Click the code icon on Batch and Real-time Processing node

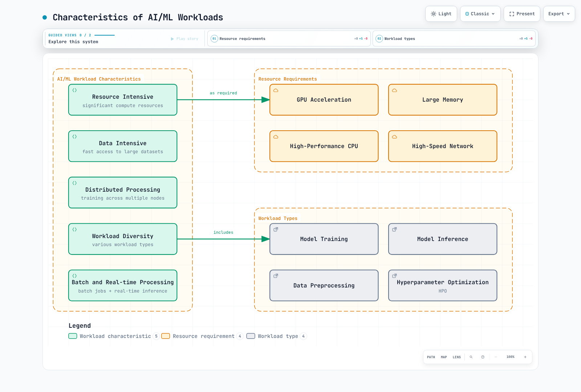pyautogui.click(x=74, y=276)
